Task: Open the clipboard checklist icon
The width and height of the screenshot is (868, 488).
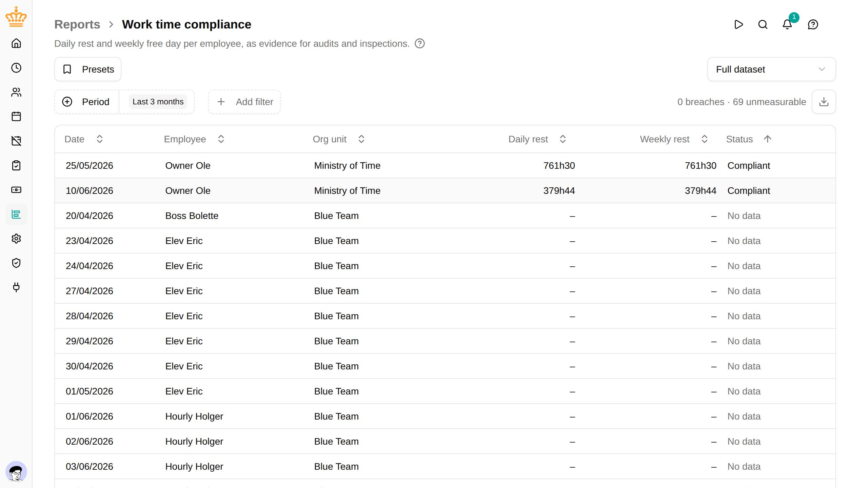Action: click(x=16, y=165)
